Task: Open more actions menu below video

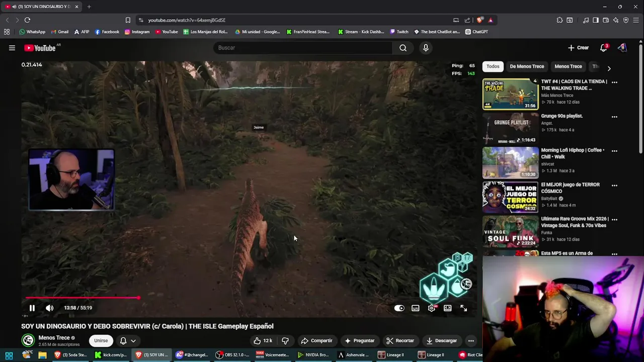Action: [471, 340]
